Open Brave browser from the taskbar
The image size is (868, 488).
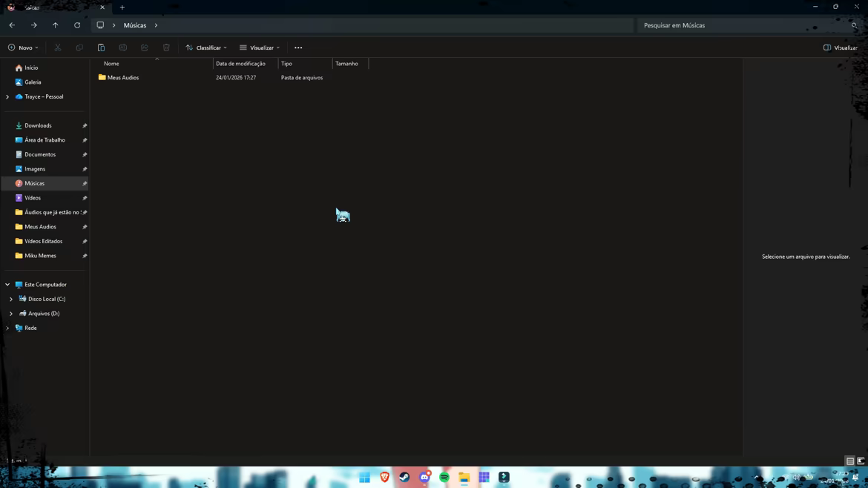pos(385,478)
